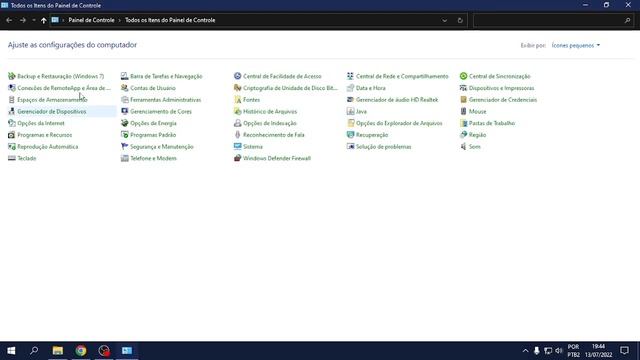Open Gerenciador de Dispositivos icon
Viewport: 640px width, 360px height.
coord(11,111)
